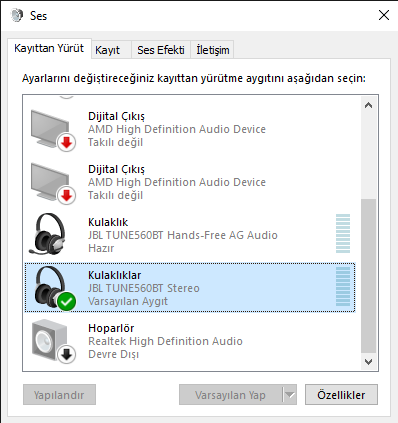This screenshot has width=398, height=423.
Task: Click the Özellikler button
Action: (x=341, y=395)
